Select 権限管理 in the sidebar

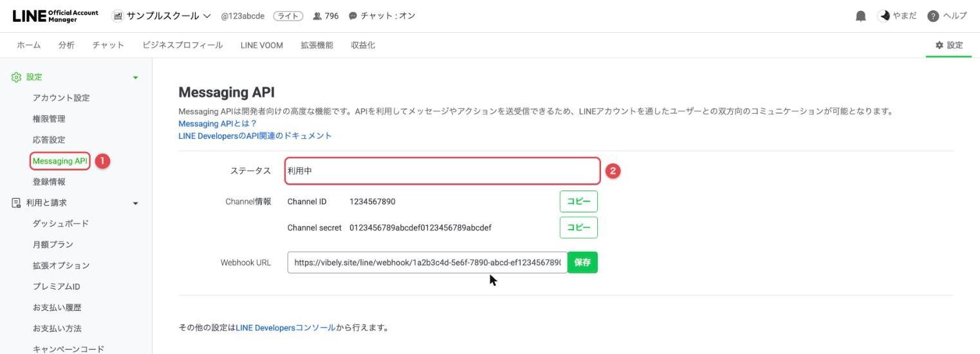click(49, 119)
